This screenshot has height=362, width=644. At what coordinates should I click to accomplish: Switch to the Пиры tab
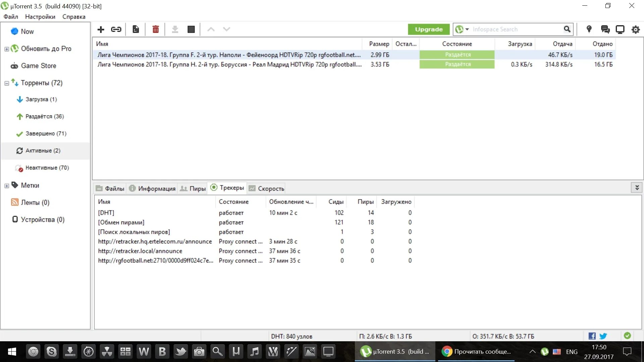click(193, 188)
